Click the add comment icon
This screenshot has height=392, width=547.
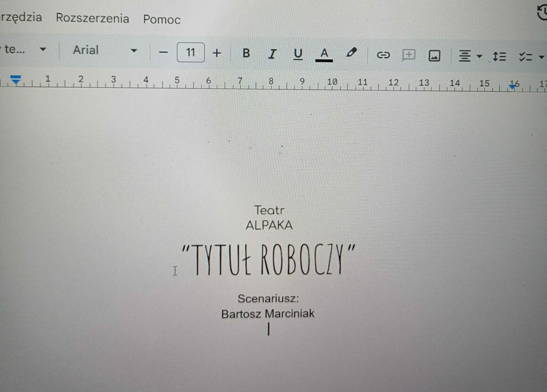408,55
